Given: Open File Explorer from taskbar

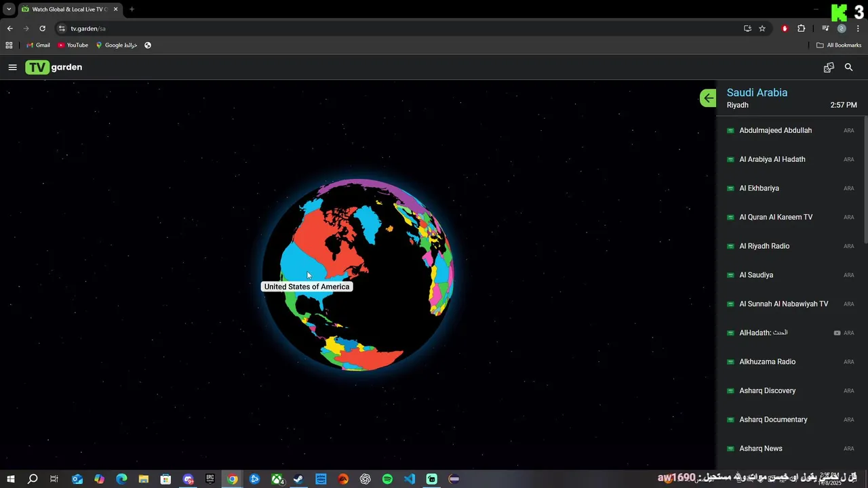Looking at the screenshot, I should coord(144,479).
